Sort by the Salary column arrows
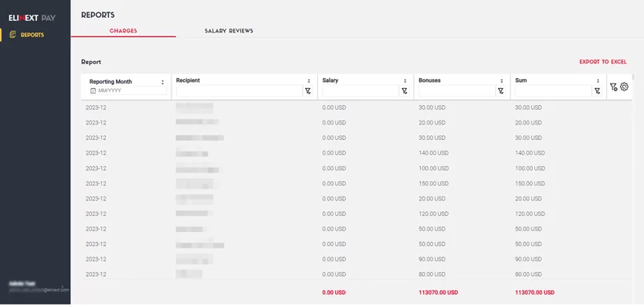Screen dimensions: 644x307 405,81
